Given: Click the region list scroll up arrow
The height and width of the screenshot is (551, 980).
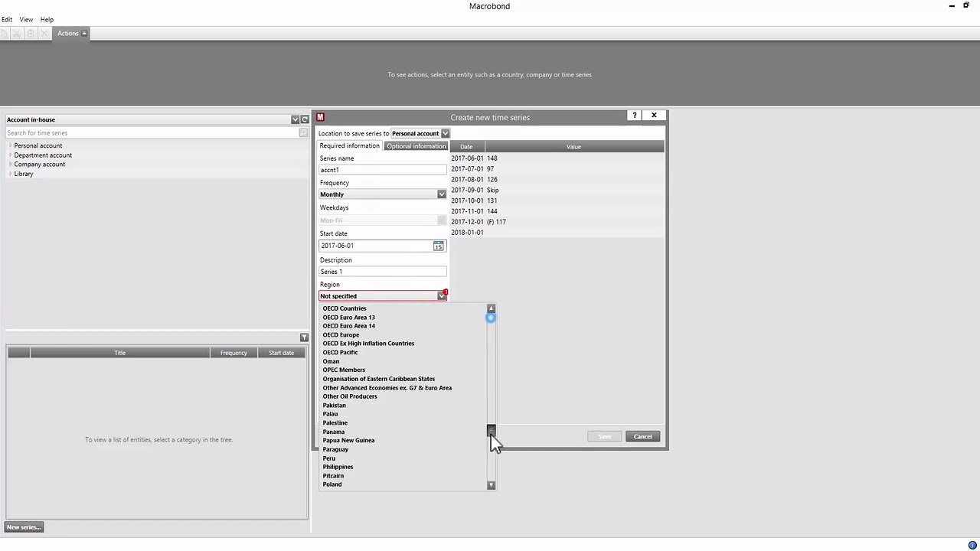Looking at the screenshot, I should (492, 308).
